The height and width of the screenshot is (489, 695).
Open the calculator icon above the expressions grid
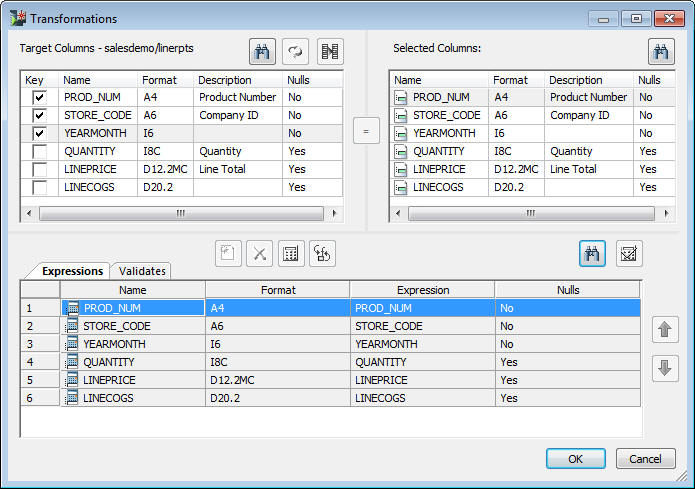pyautogui.click(x=291, y=254)
